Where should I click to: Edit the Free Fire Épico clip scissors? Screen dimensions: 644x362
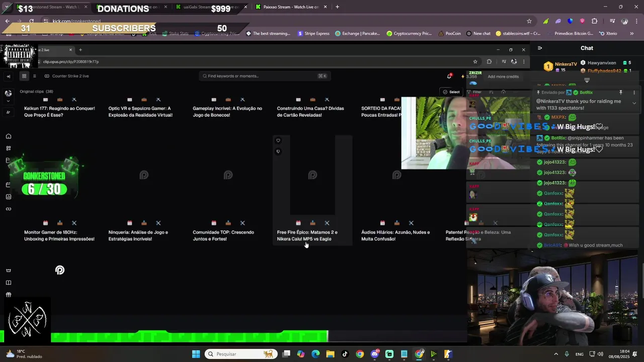[x=327, y=223]
